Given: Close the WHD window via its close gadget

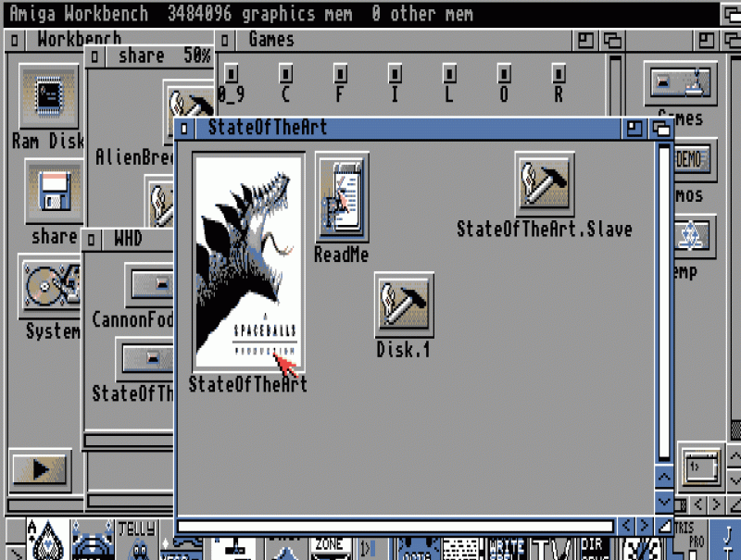Looking at the screenshot, I should pos(91,240).
